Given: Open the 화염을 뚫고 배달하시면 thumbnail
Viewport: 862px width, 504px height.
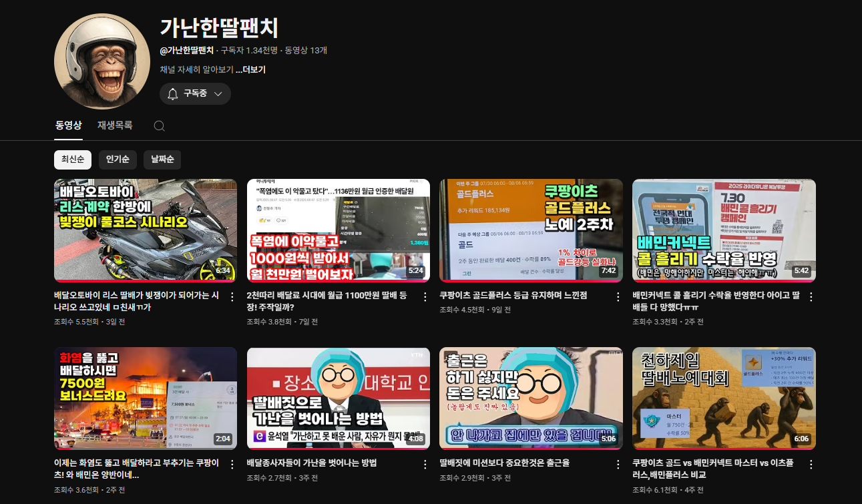Looking at the screenshot, I should (x=146, y=398).
